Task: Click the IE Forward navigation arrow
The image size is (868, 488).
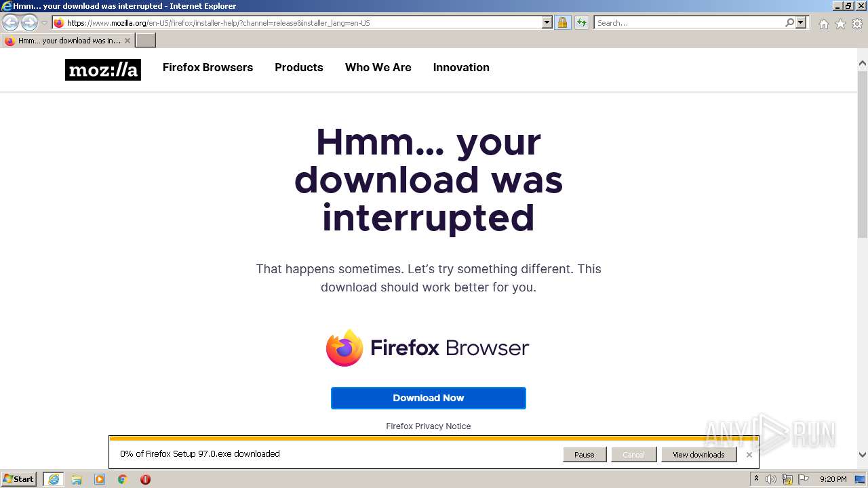Action: [x=29, y=22]
